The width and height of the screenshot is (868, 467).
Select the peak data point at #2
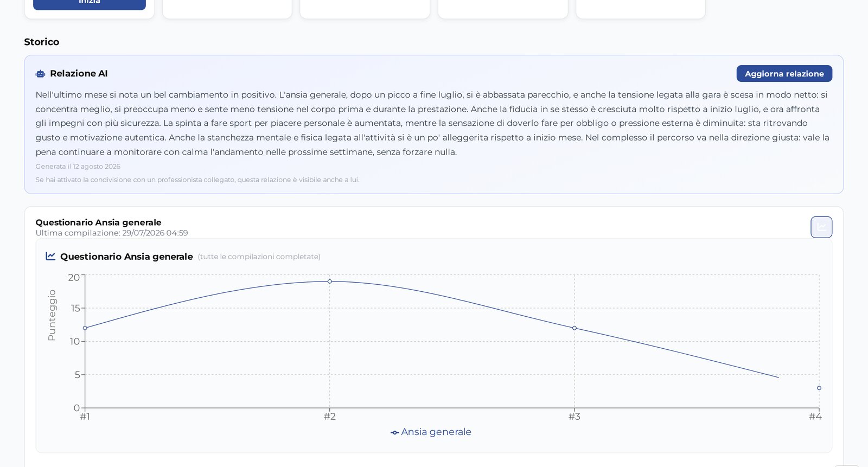coord(330,282)
